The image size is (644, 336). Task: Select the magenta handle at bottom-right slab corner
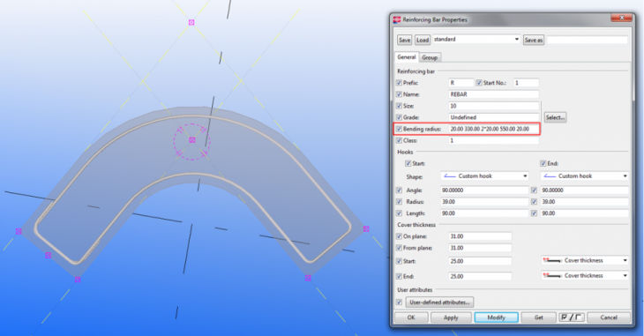pos(308,278)
